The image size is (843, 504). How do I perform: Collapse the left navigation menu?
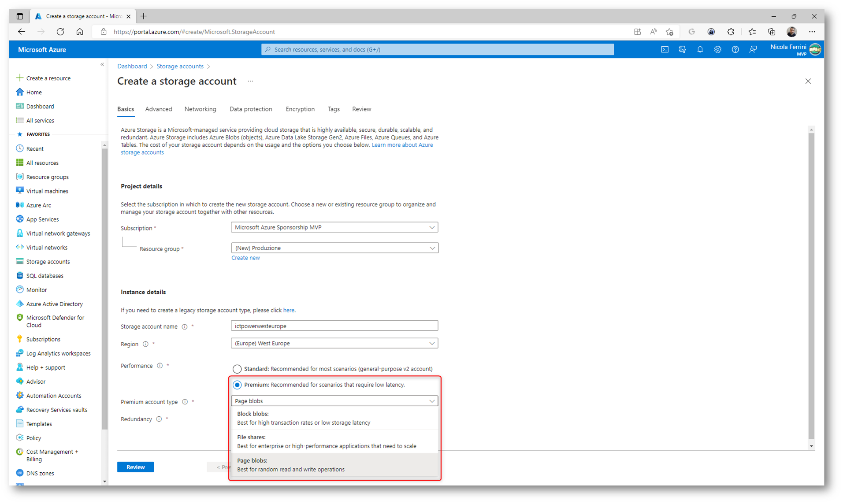pyautogui.click(x=102, y=65)
